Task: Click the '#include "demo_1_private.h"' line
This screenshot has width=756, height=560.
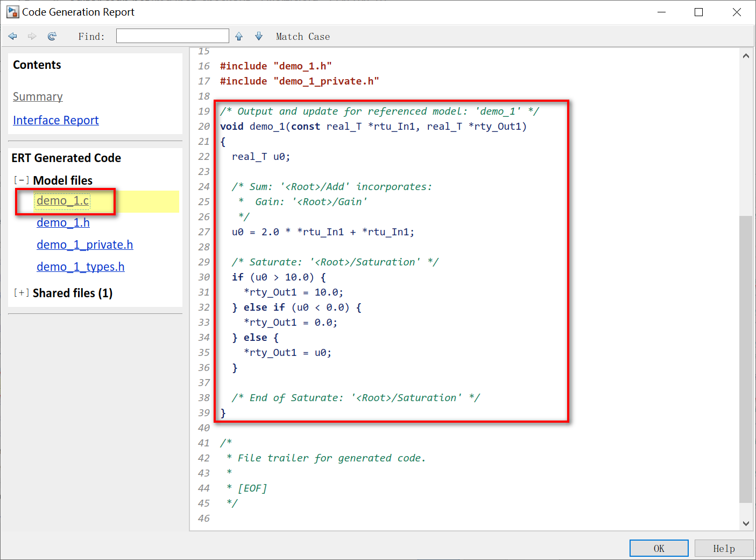Action: coord(300,81)
